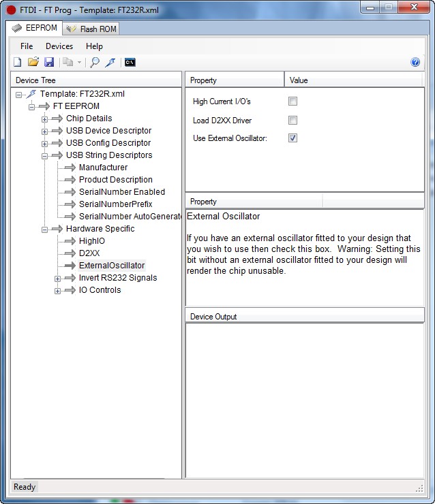The width and height of the screenshot is (435, 504).
Task: Click the arrow icon beside FT EEPROM
Action: point(44,106)
